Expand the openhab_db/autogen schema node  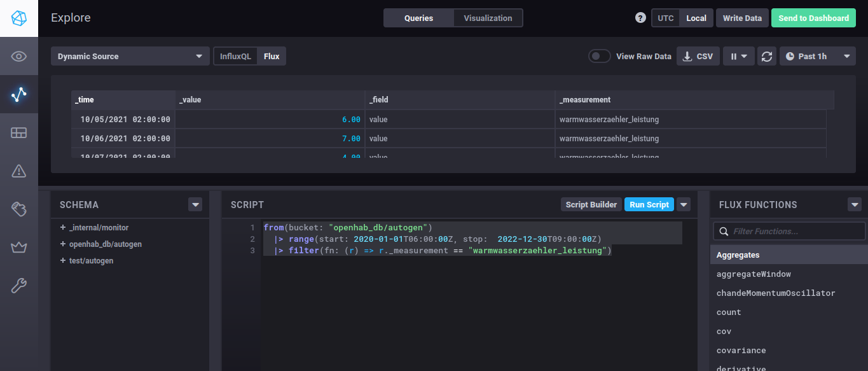[x=63, y=244]
